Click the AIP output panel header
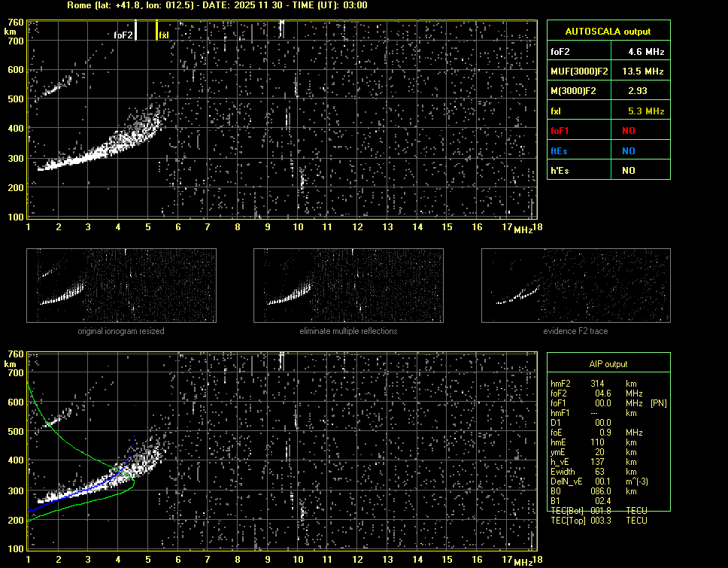 (x=608, y=364)
